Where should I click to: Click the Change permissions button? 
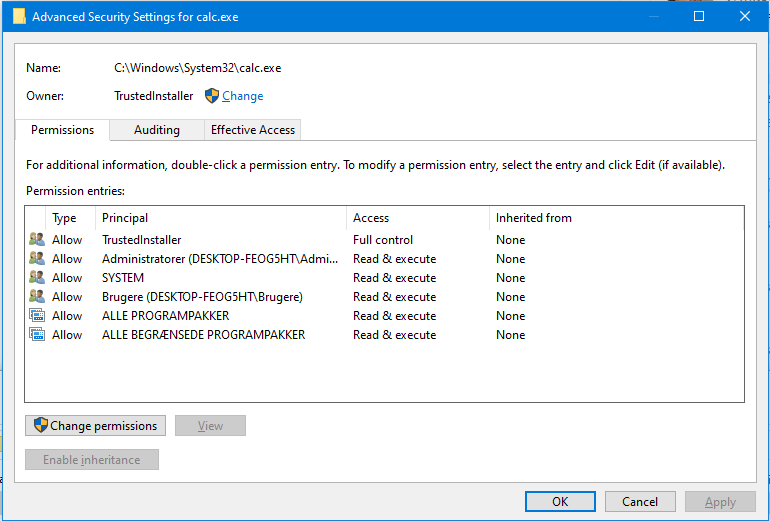95,425
